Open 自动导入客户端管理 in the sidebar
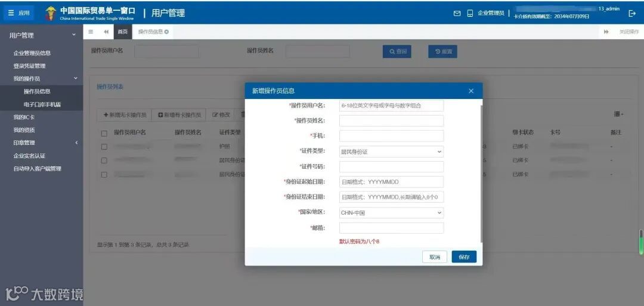 point(38,168)
